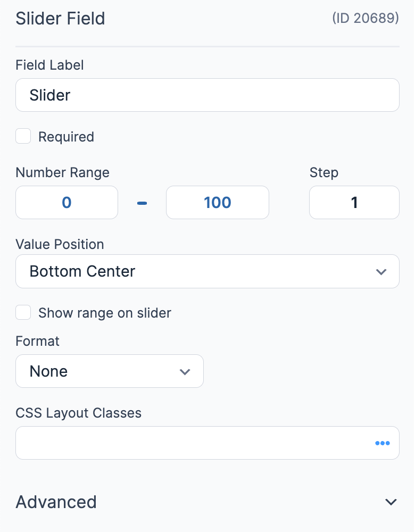This screenshot has width=415, height=532.
Task: Click the Slider Field heading
Action: click(x=61, y=18)
